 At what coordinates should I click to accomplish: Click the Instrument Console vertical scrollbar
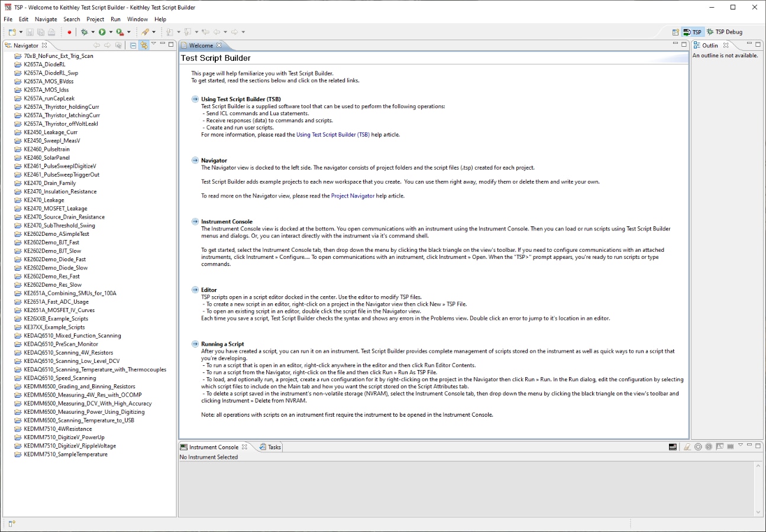tap(758, 489)
